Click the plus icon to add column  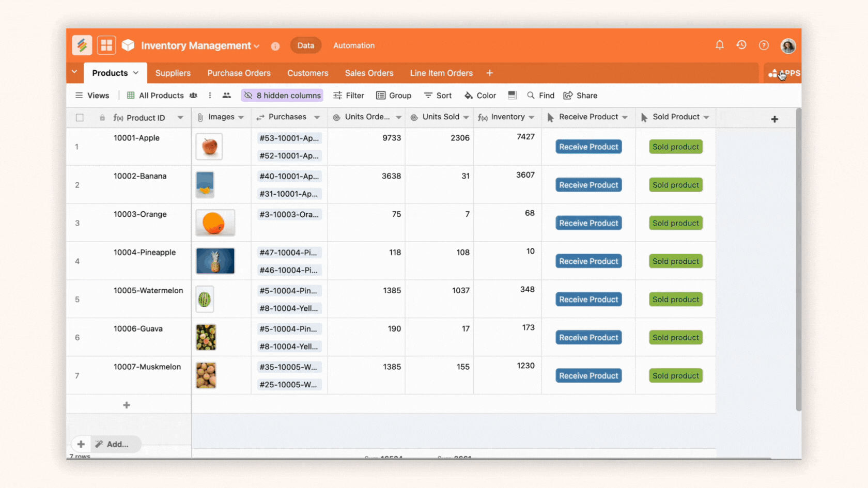point(774,119)
